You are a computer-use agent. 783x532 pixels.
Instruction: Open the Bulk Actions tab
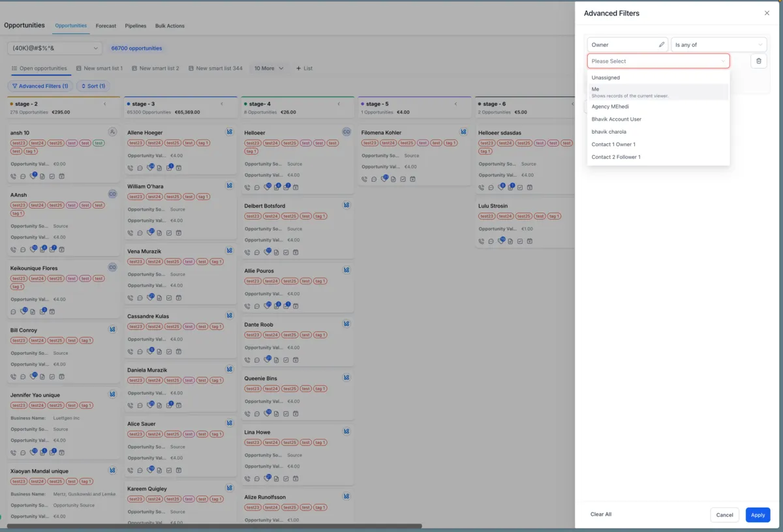click(170, 26)
